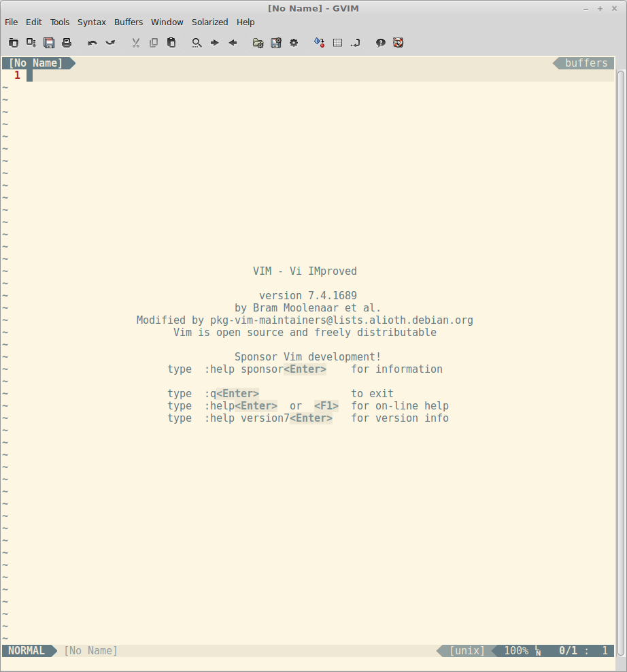The width and height of the screenshot is (627, 672).
Task: Click the Save current file toolbar icon
Action: [31, 43]
